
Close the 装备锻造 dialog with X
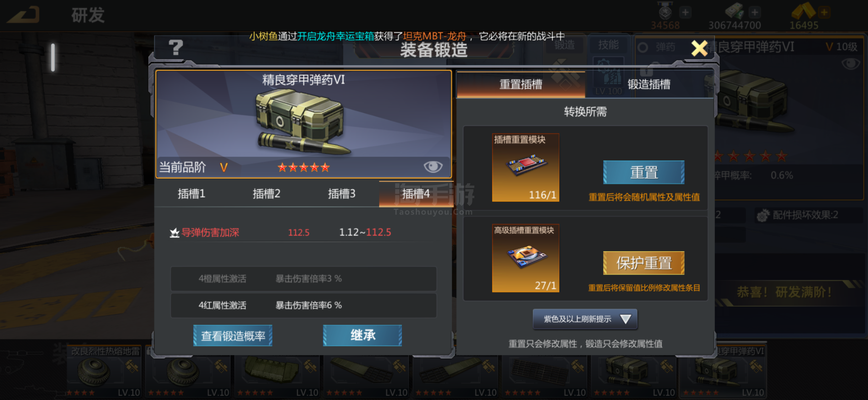[699, 48]
